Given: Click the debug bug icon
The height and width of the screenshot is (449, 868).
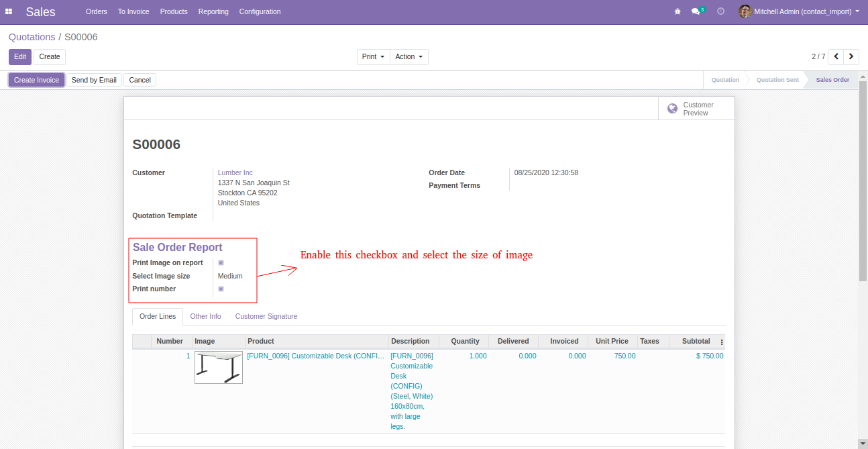Looking at the screenshot, I should (677, 11).
